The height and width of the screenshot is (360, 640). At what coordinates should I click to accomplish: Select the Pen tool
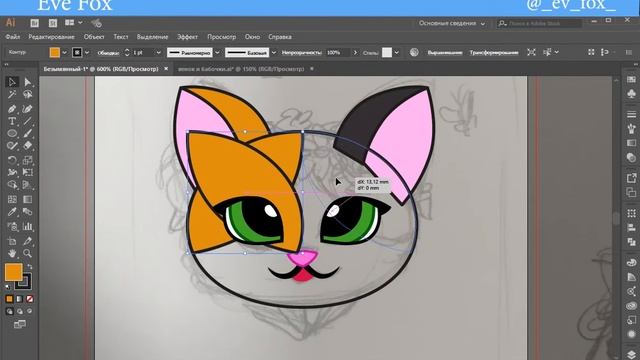[12, 109]
